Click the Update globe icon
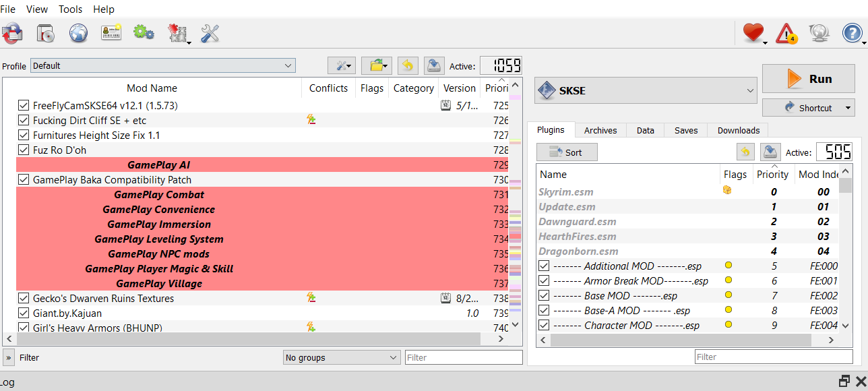 (x=819, y=33)
